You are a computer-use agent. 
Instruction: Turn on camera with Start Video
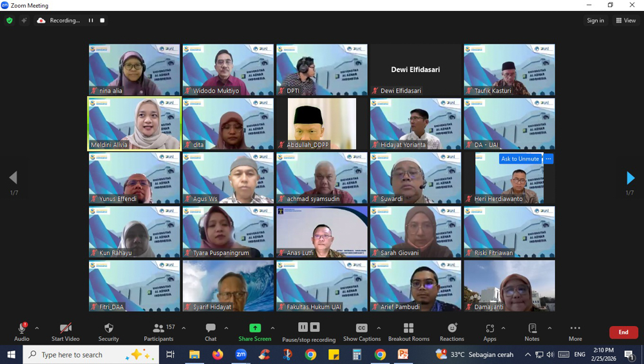pyautogui.click(x=65, y=332)
